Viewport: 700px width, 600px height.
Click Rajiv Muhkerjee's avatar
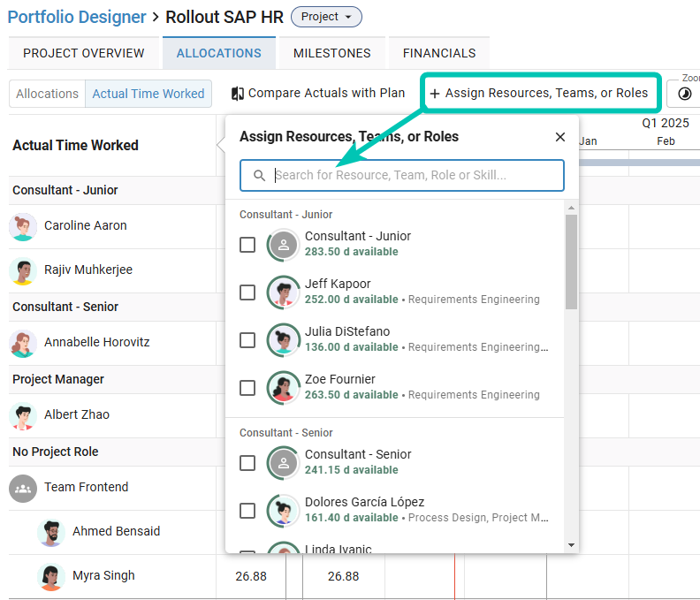pos(23,271)
